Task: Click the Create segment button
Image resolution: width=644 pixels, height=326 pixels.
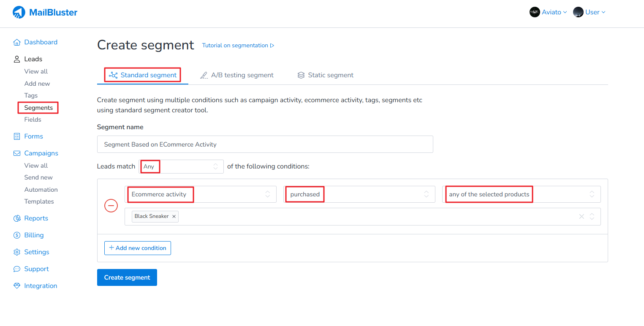Action: (x=127, y=277)
